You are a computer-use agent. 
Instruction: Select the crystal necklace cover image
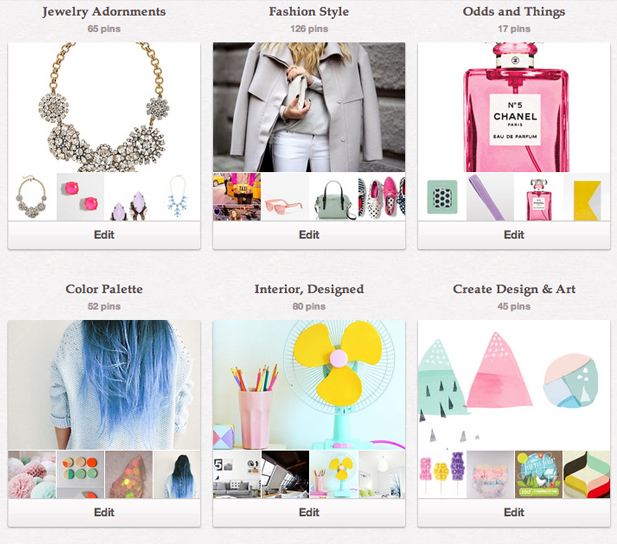104,107
